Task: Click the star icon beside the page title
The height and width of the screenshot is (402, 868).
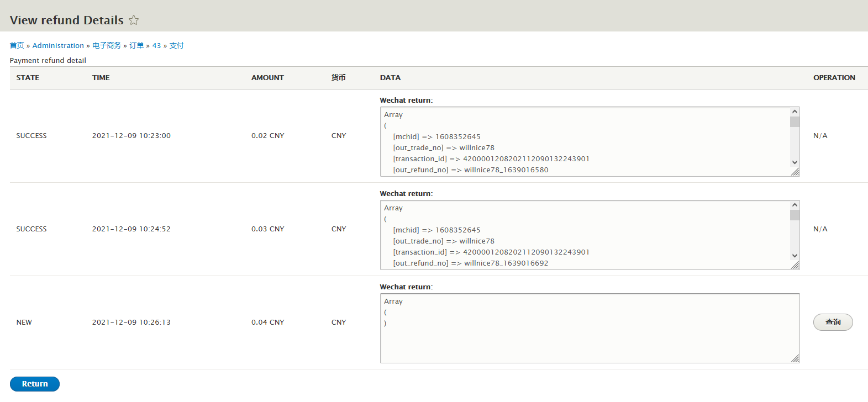Action: click(x=134, y=20)
